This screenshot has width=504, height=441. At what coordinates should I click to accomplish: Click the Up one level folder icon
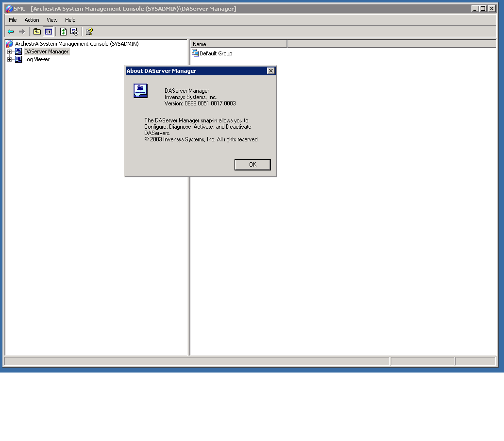click(x=37, y=32)
